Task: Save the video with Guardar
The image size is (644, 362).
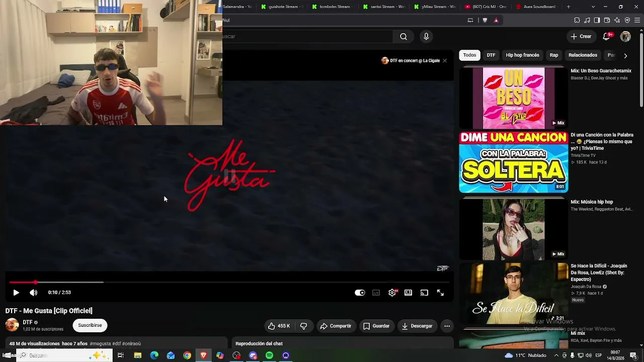Action: [x=376, y=326]
